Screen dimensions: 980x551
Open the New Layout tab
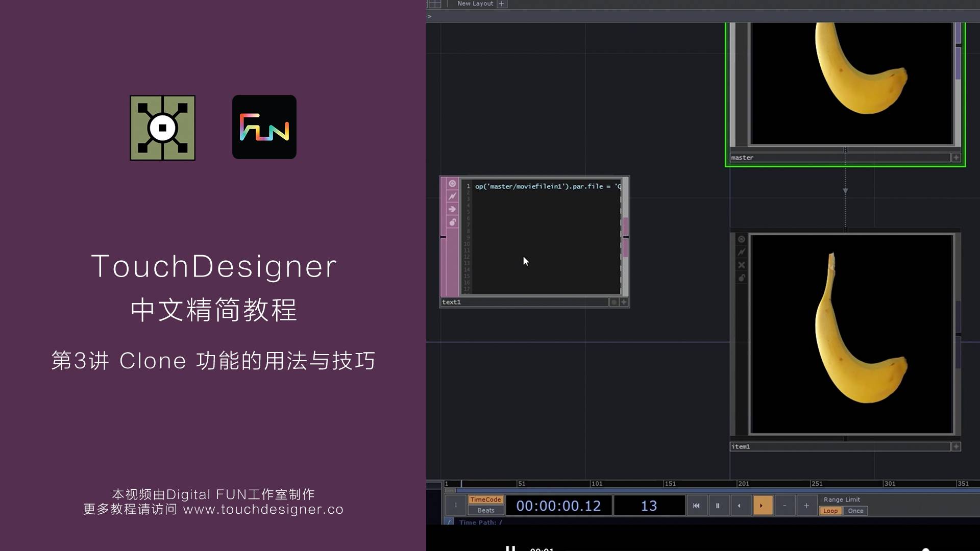coord(475,4)
